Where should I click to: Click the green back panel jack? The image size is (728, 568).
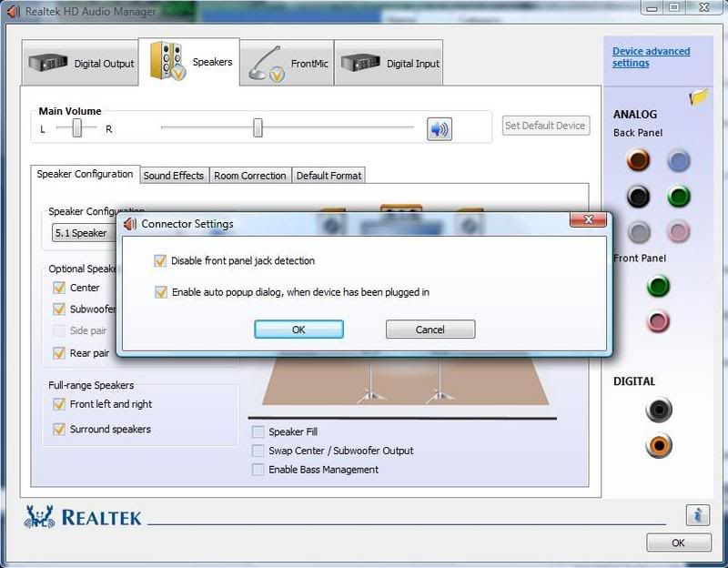678,197
